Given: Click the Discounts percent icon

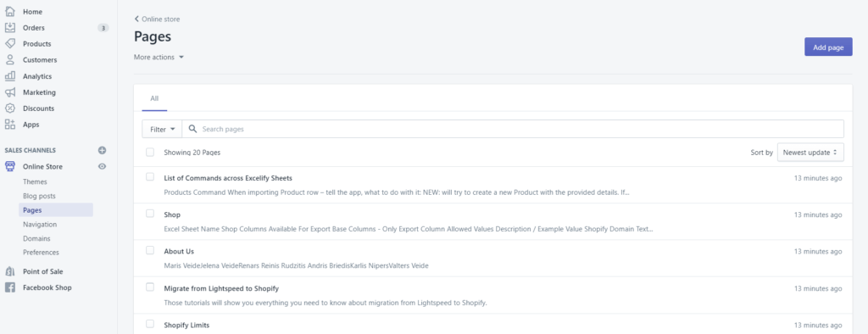Looking at the screenshot, I should 10,109.
